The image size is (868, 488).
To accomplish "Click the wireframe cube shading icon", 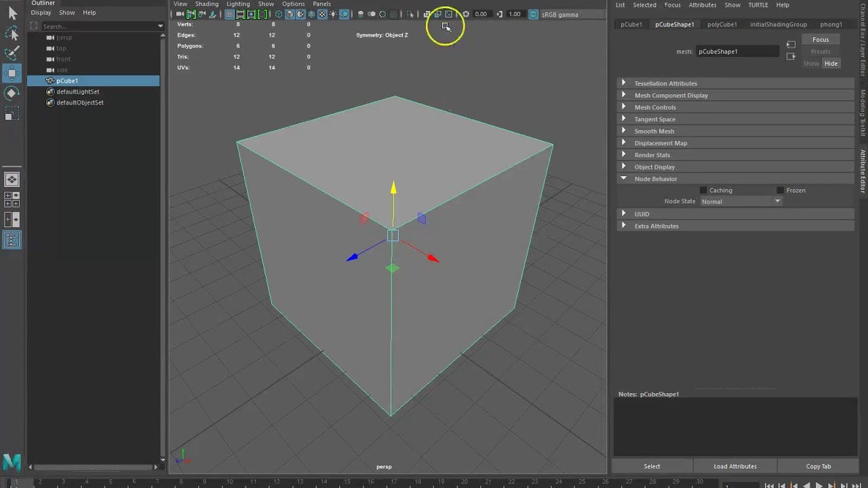I will click(279, 14).
